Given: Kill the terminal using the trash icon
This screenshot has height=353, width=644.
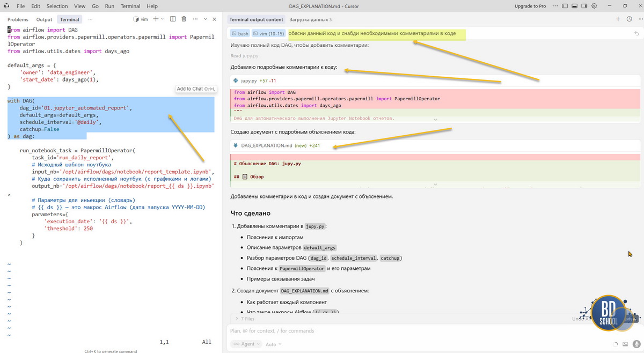Looking at the screenshot, I should click(x=183, y=19).
